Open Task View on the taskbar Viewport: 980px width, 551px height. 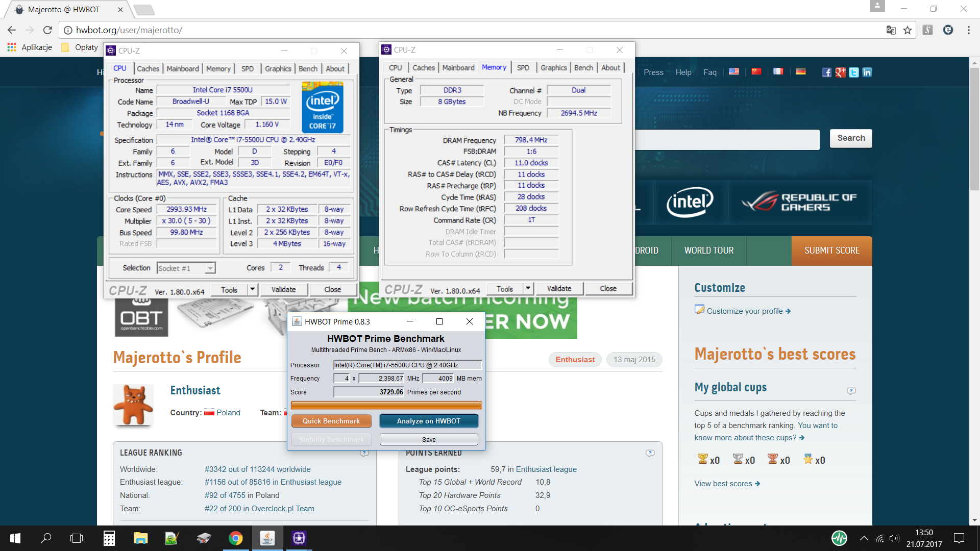click(77, 538)
